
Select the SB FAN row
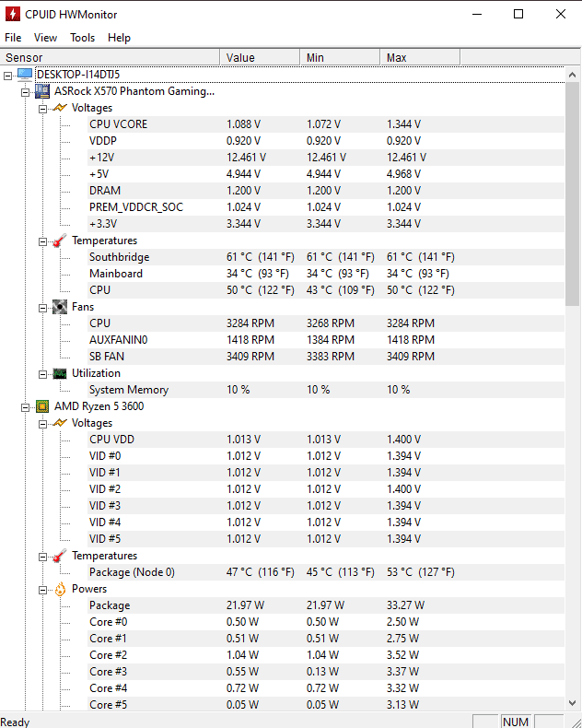[x=326, y=357]
